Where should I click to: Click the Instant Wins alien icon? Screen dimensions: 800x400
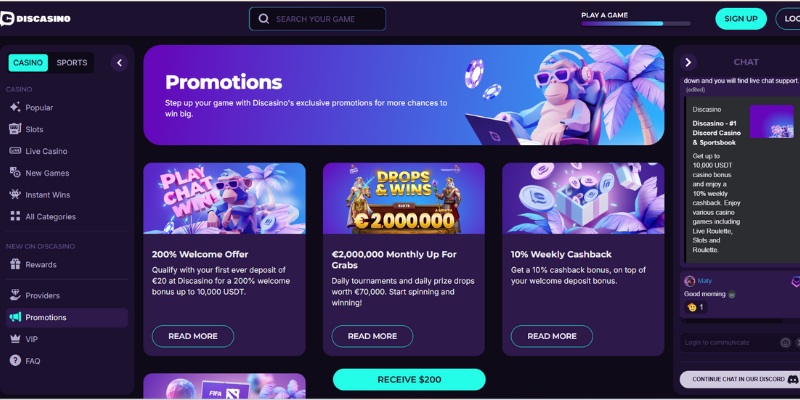[15, 194]
